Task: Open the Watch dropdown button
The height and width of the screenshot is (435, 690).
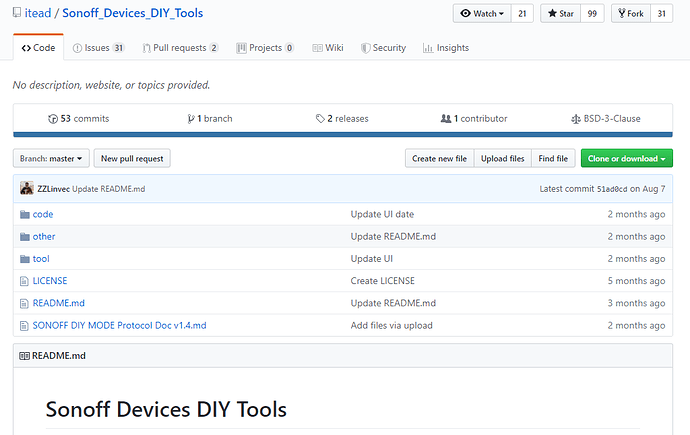Action: click(x=482, y=14)
